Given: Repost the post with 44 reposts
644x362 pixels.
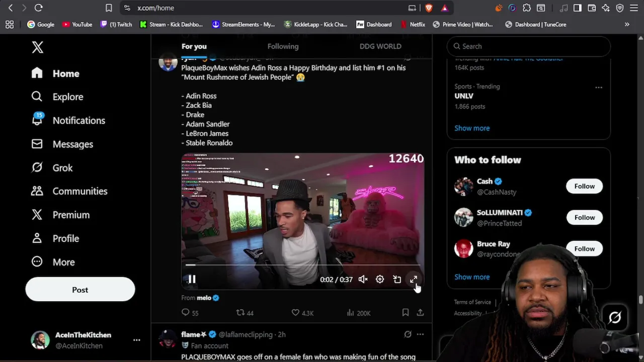Looking at the screenshot, I should click(245, 313).
